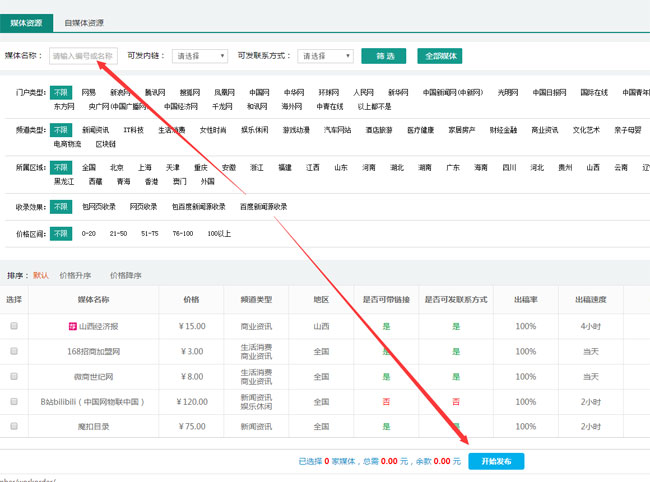Viewport: 650px width, 482px height.
Task: Select the default 默认 sort option
Action: pyautogui.click(x=40, y=275)
